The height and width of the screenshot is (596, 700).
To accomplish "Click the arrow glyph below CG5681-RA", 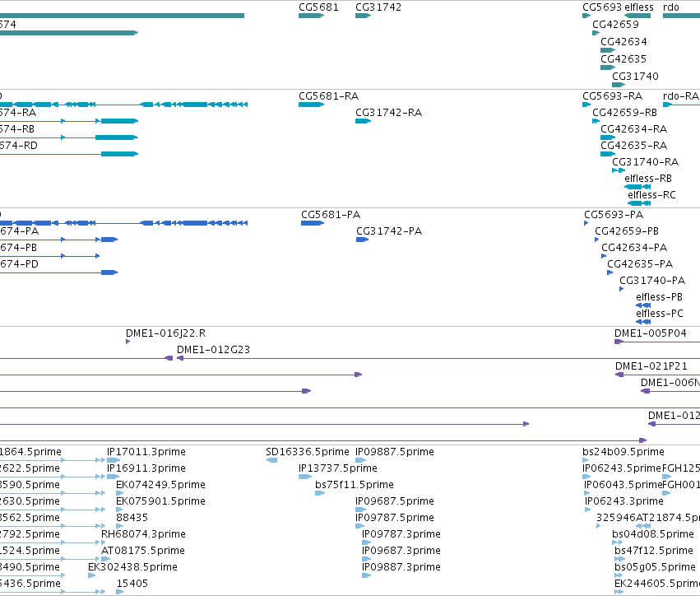I will click(x=311, y=105).
